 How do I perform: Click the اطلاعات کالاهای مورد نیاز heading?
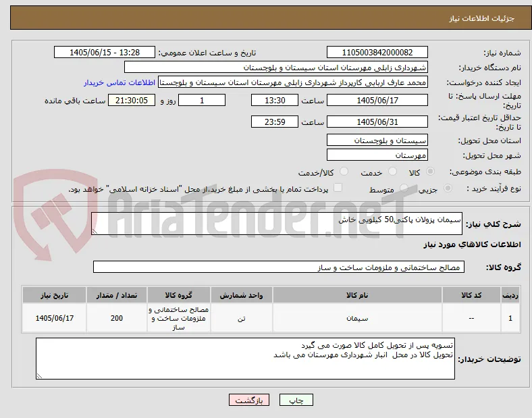pos(472,244)
